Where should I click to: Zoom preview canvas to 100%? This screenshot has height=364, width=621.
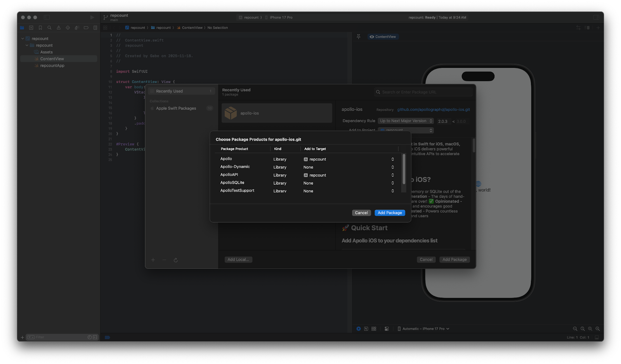583,329
